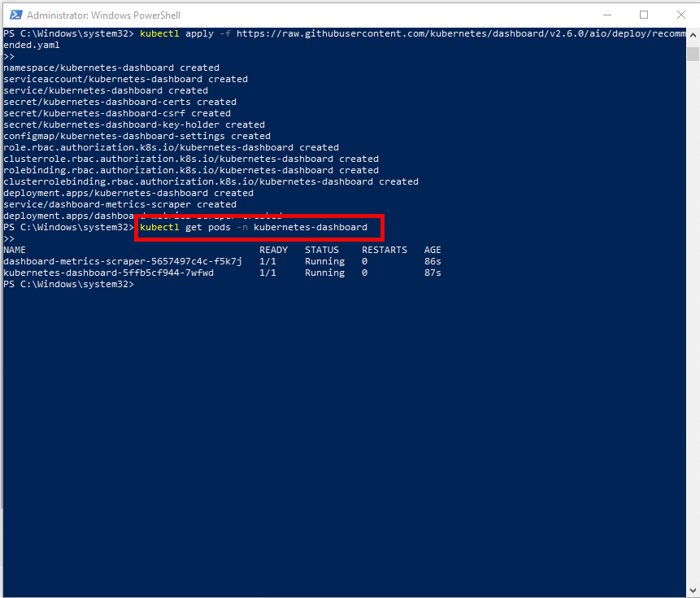Click the NAME column header
This screenshot has width=700, height=598.
(15, 250)
